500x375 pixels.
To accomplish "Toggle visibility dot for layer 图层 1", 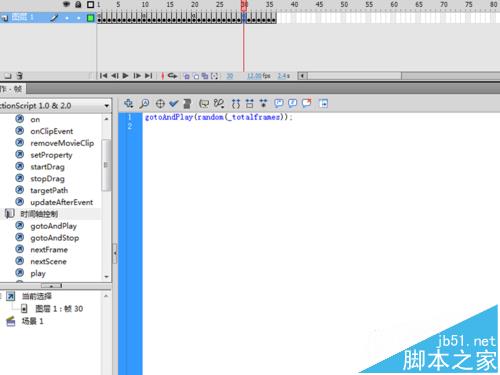I will [x=67, y=18].
